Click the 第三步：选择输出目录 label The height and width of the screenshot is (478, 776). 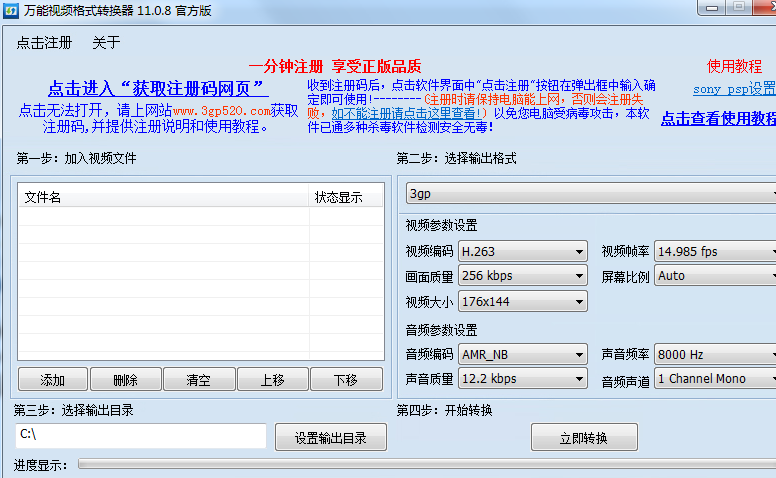73,410
